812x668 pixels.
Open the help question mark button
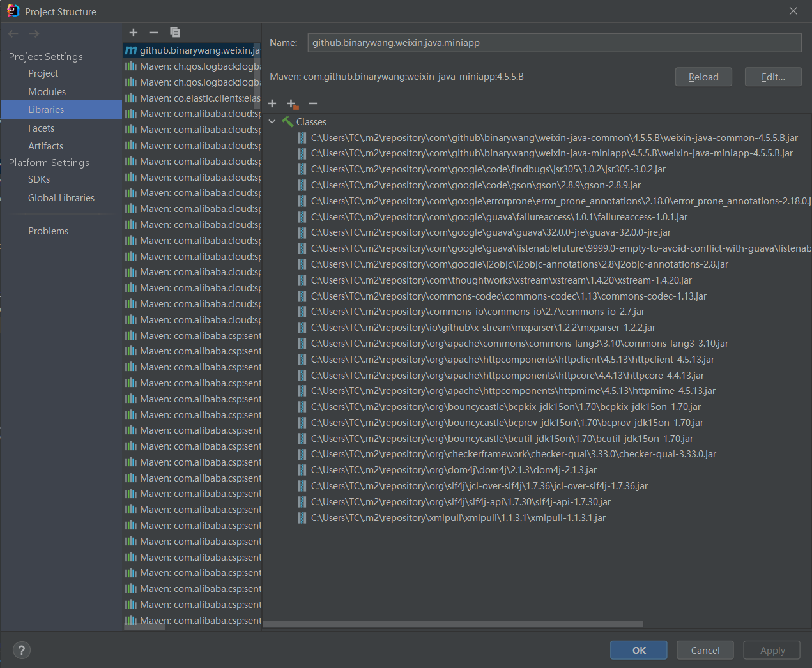22,650
